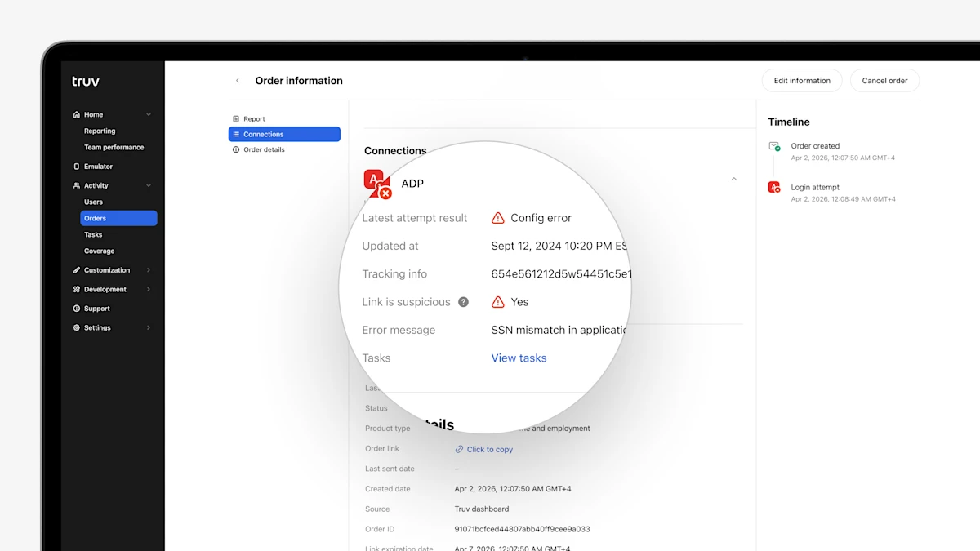Screen dimensions: 980x551
Task: Open Reporting in the sidebar
Action: point(100,131)
